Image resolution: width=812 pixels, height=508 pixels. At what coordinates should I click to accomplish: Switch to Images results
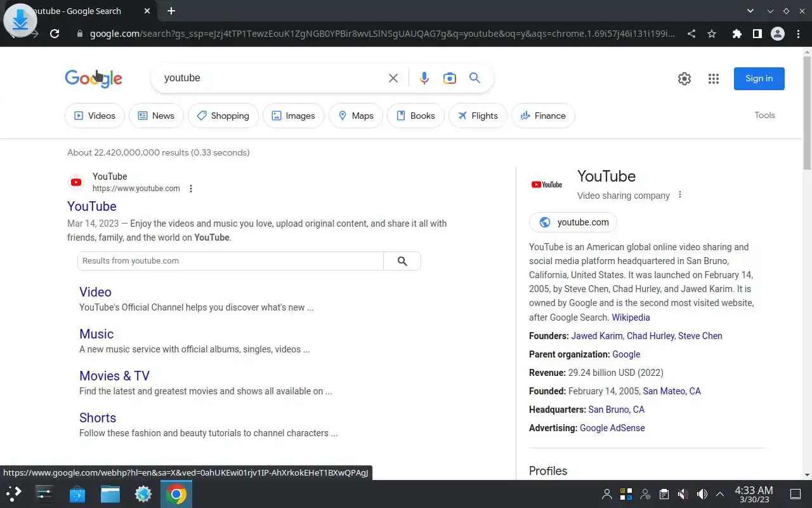293,116
